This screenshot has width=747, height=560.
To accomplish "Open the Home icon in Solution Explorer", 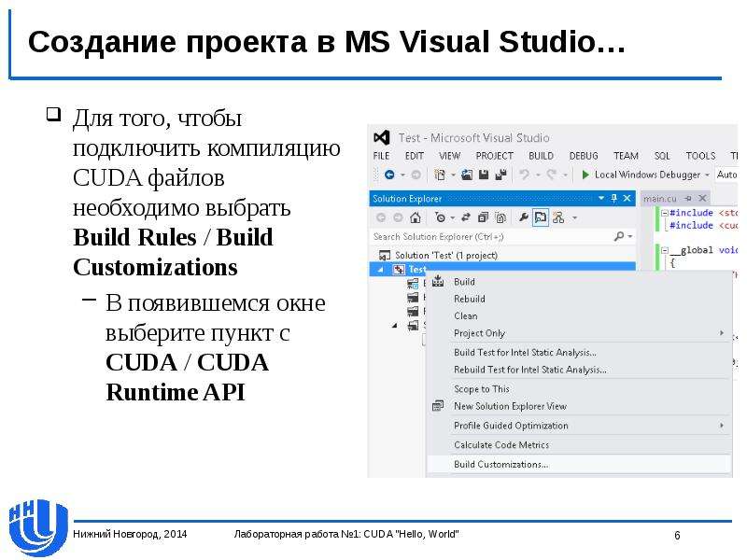I will click(416, 217).
